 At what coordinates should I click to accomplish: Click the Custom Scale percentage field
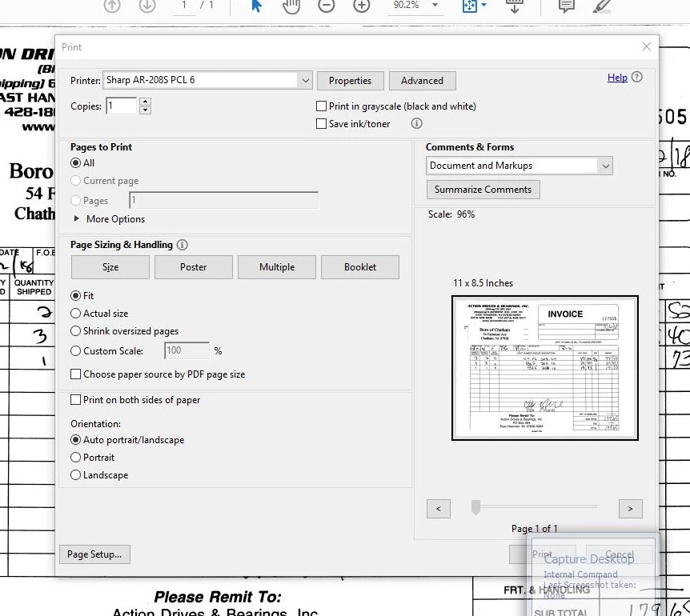[x=187, y=350]
